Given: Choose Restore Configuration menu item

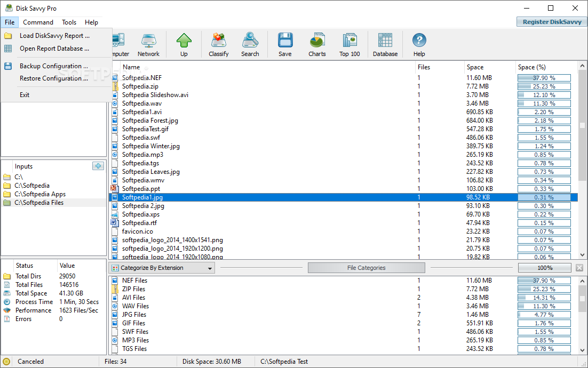Looking at the screenshot, I should [x=56, y=78].
